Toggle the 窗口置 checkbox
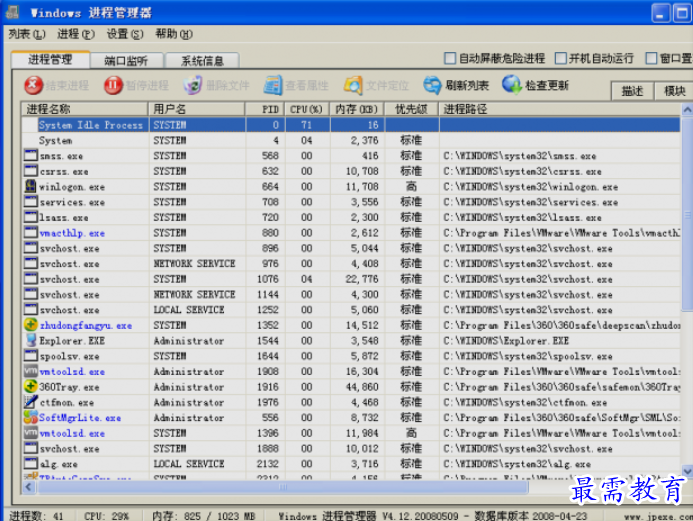The image size is (693, 521). pos(651,58)
